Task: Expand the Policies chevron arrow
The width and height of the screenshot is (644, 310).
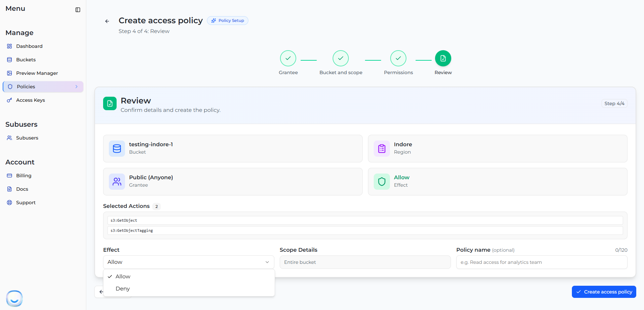Action: [76, 87]
